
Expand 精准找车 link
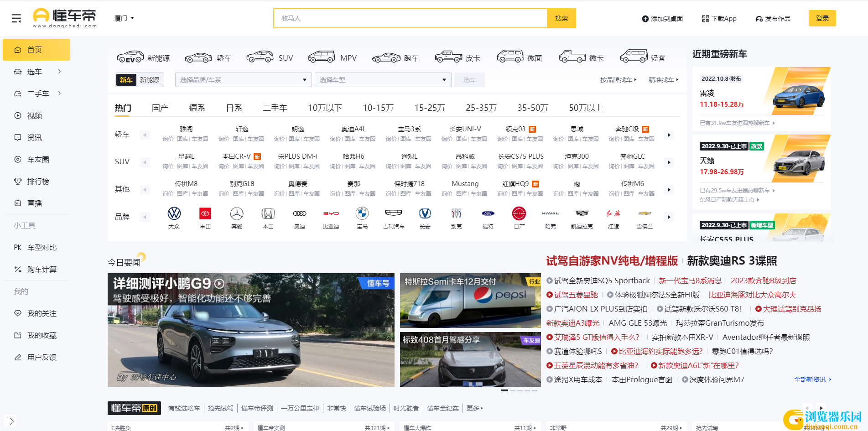coord(664,80)
